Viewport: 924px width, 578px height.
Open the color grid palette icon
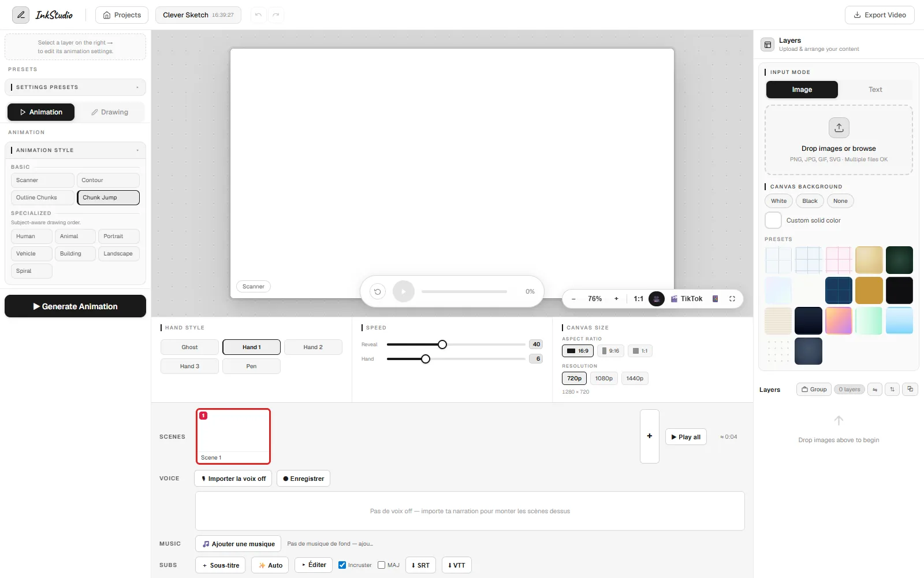click(715, 299)
